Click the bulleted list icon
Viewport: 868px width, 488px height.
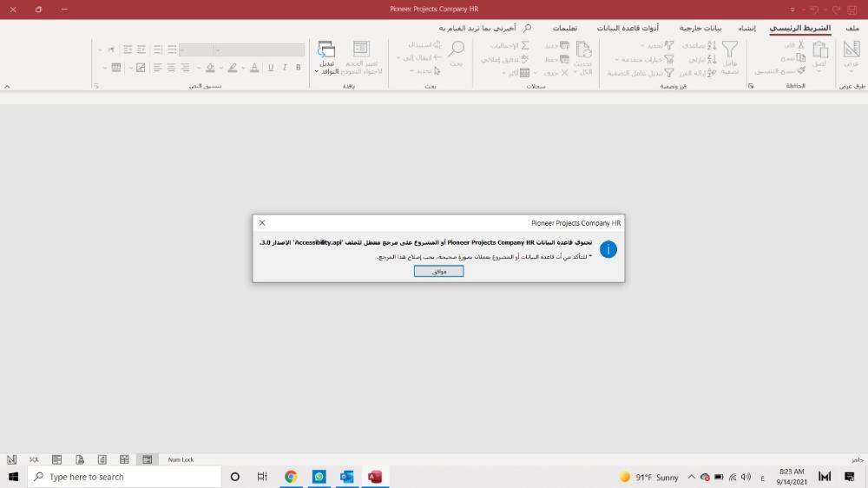[172, 49]
